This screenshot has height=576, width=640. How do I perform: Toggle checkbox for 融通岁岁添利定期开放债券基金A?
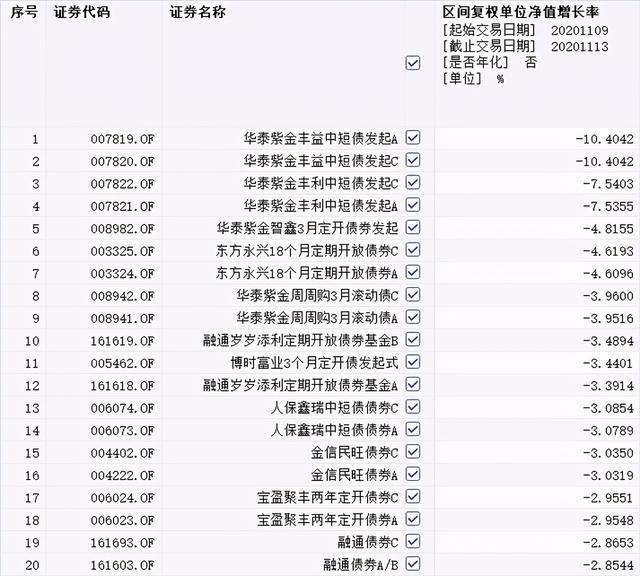click(x=413, y=385)
